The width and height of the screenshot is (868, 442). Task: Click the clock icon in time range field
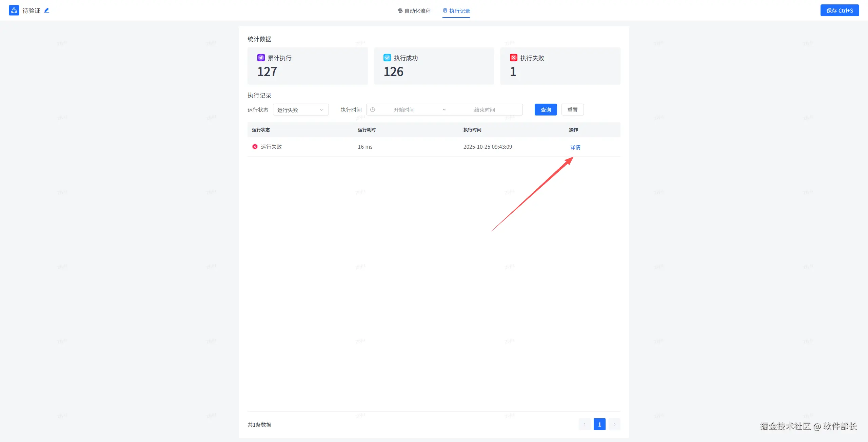click(372, 110)
